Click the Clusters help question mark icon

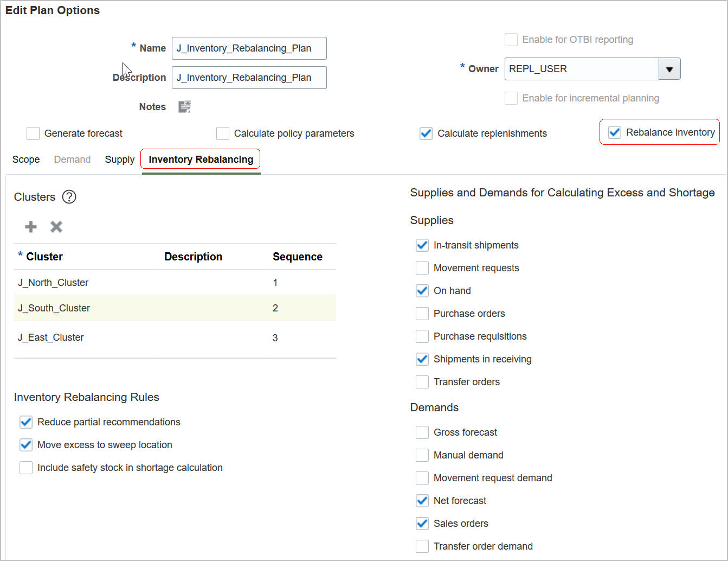click(69, 197)
